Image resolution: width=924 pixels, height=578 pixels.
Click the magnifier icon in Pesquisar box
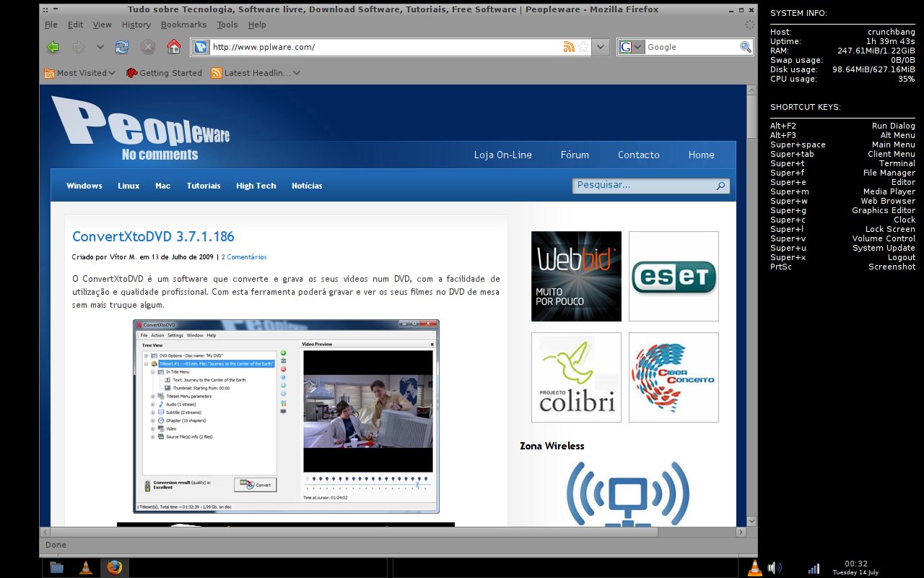[x=720, y=186]
